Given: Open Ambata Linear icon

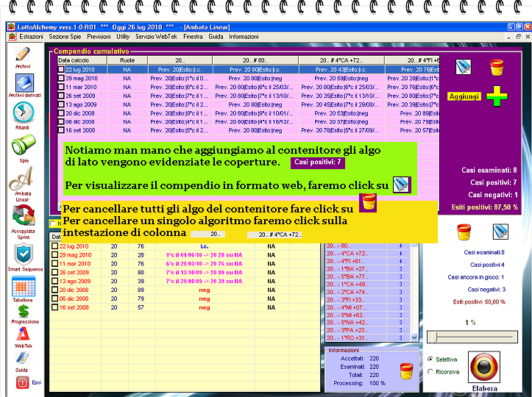Looking at the screenshot, I should point(21,178).
